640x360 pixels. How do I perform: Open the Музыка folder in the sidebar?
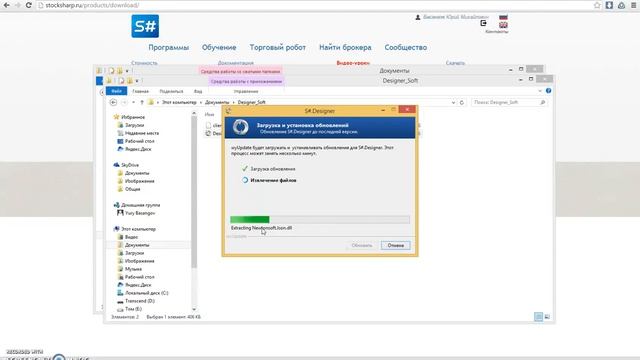pos(133,269)
